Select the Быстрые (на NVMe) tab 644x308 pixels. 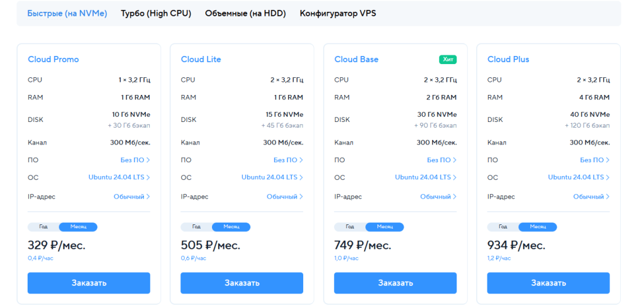pyautogui.click(x=67, y=13)
